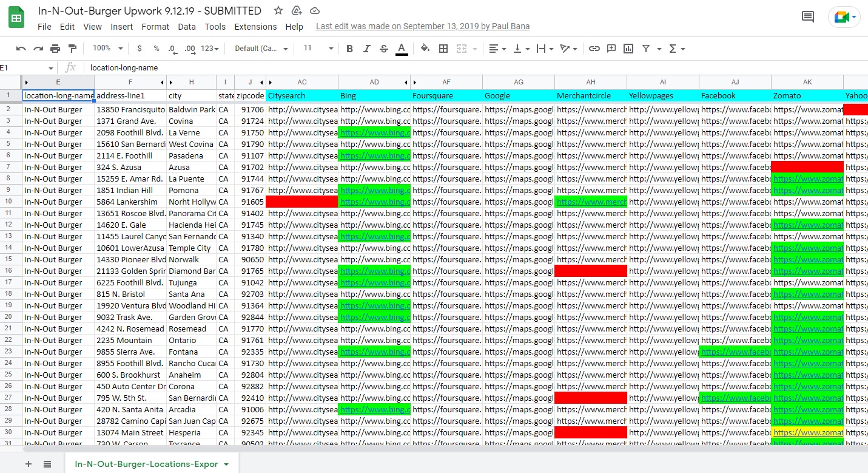Image resolution: width=868 pixels, height=473 pixels.
Task: Open the Tools menu
Action: click(x=215, y=27)
